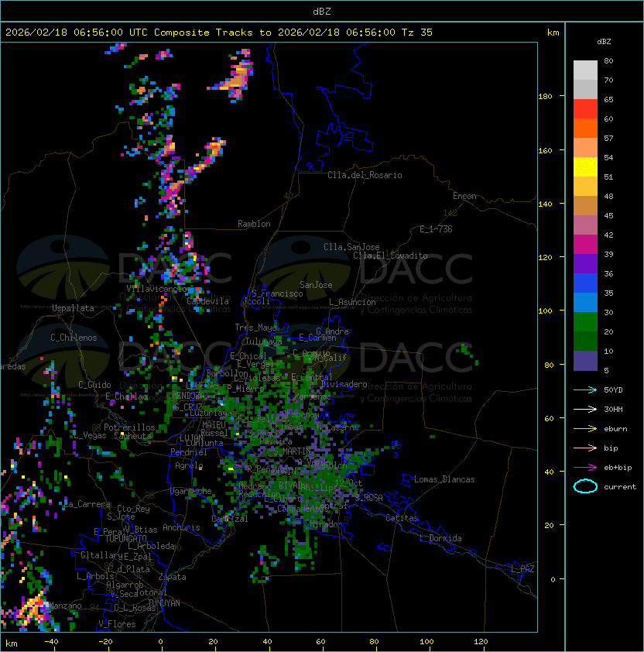The image size is (644, 652).
Task: Click the cyan ellipse 'current' legend icon
Action: click(585, 486)
